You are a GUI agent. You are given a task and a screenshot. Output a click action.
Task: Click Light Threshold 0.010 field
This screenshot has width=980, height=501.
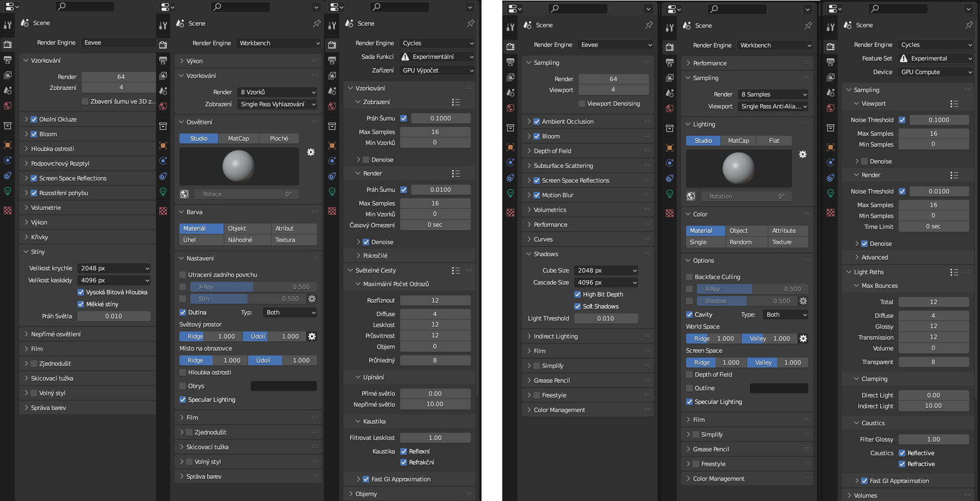pos(605,318)
